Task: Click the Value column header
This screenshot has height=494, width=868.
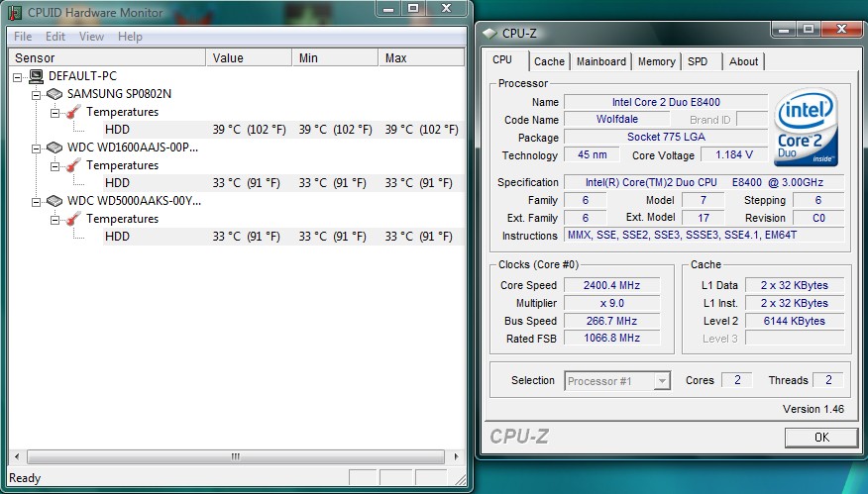Action: click(249, 57)
